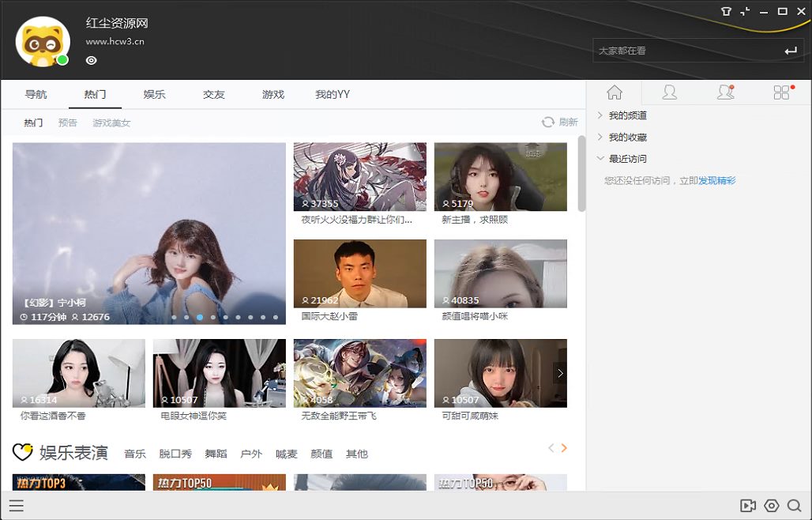Switch to the 预告 sub-tab
This screenshot has height=520, width=812.
point(68,122)
